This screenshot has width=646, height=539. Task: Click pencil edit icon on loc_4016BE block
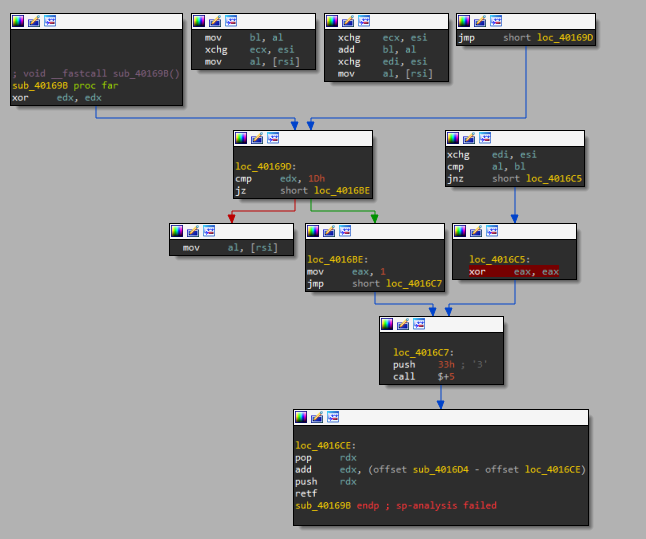pyautogui.click(x=329, y=230)
